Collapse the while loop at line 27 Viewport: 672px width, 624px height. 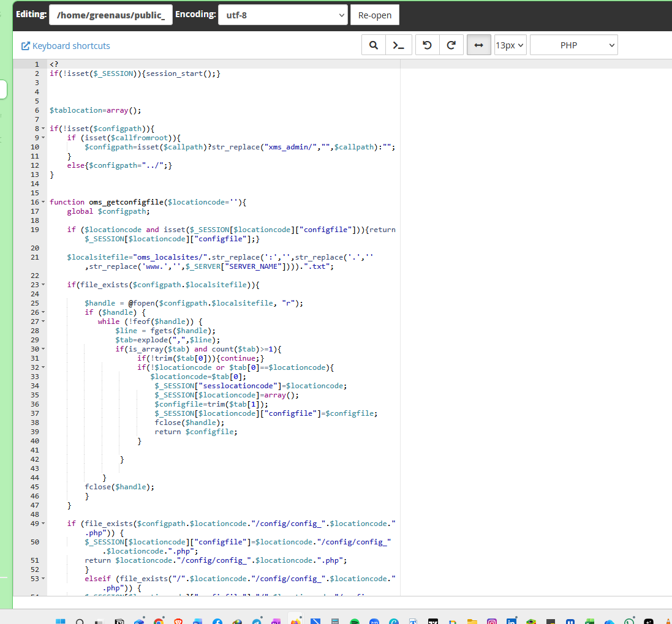43,321
